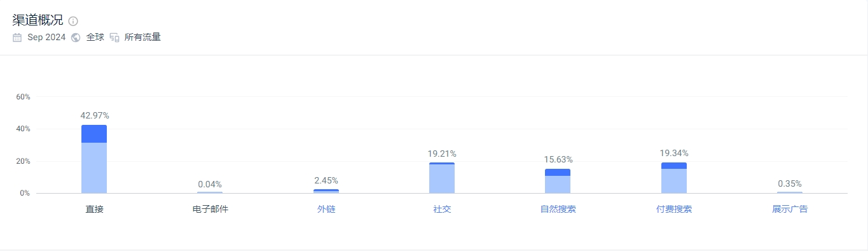Click the Sep 2024 date text
The height and width of the screenshot is (251, 868).
pyautogui.click(x=46, y=38)
